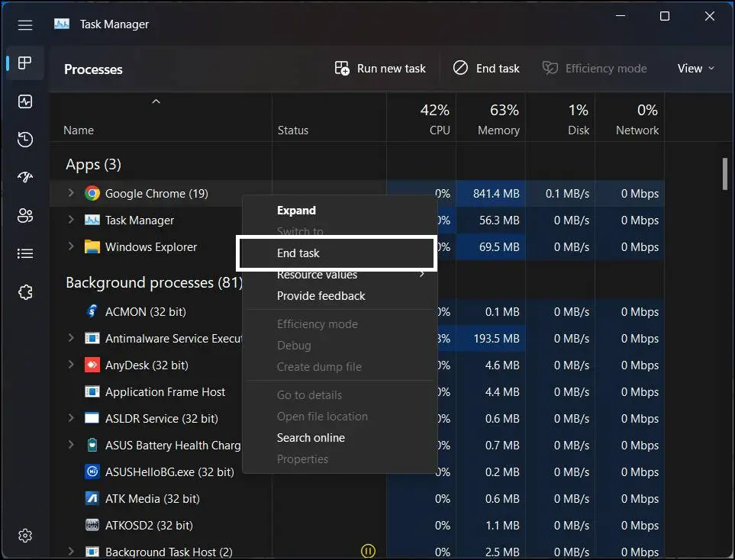The width and height of the screenshot is (735, 560).
Task: Expand the AnyDesk (32 bit) row
Action: click(x=71, y=364)
